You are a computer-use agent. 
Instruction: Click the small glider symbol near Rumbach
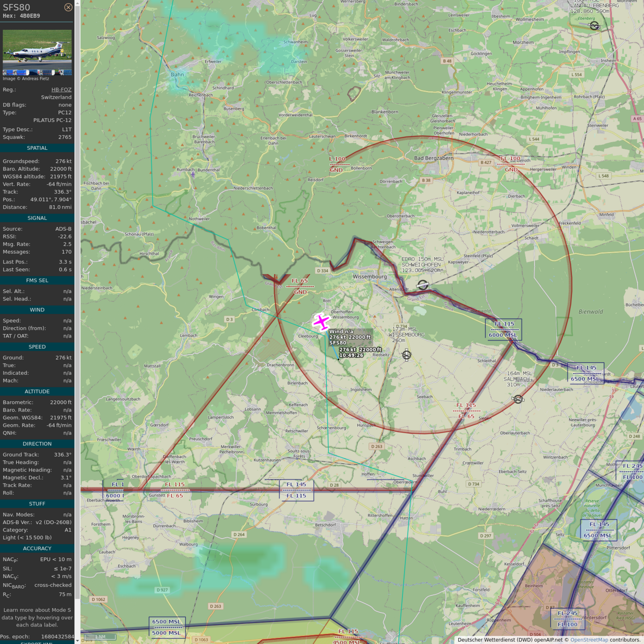pyautogui.click(x=193, y=174)
